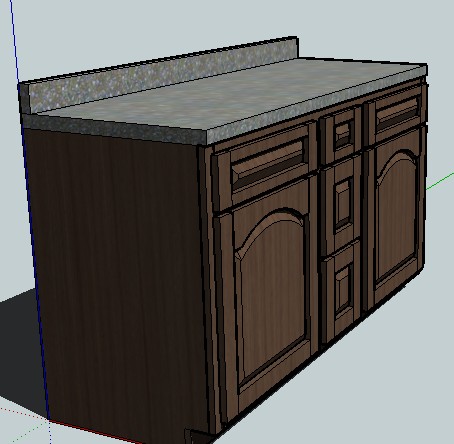Click the dotted red axis line

pyautogui.click(x=23, y=413)
